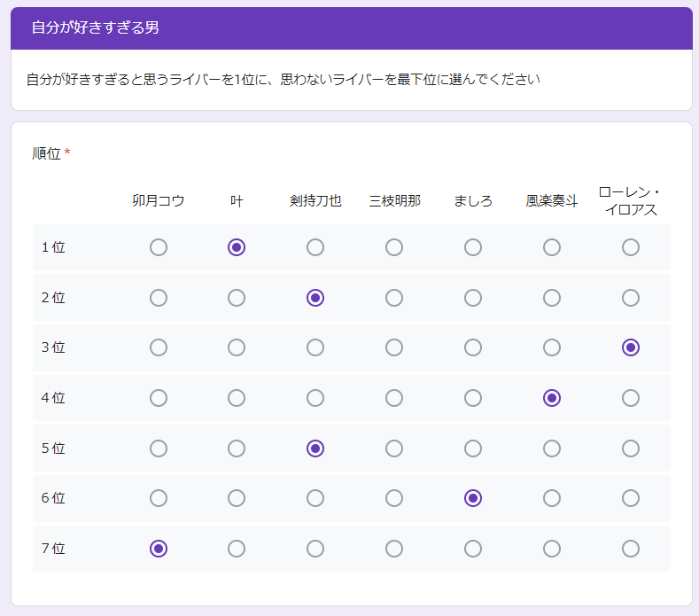Choose 叶 in the 5位 row

237,448
